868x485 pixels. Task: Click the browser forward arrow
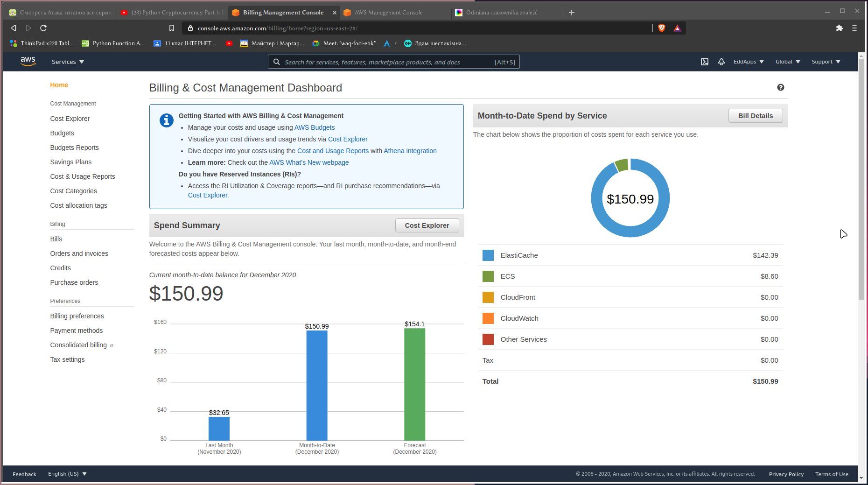coord(28,28)
